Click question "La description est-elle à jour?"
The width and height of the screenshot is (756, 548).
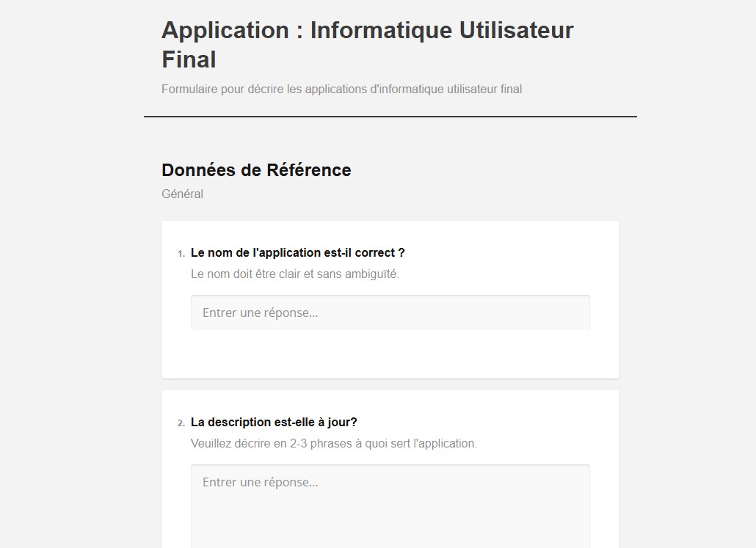pos(274,423)
